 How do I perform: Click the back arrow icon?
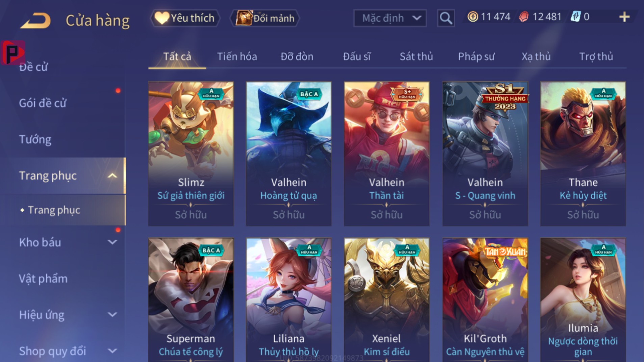tap(35, 20)
